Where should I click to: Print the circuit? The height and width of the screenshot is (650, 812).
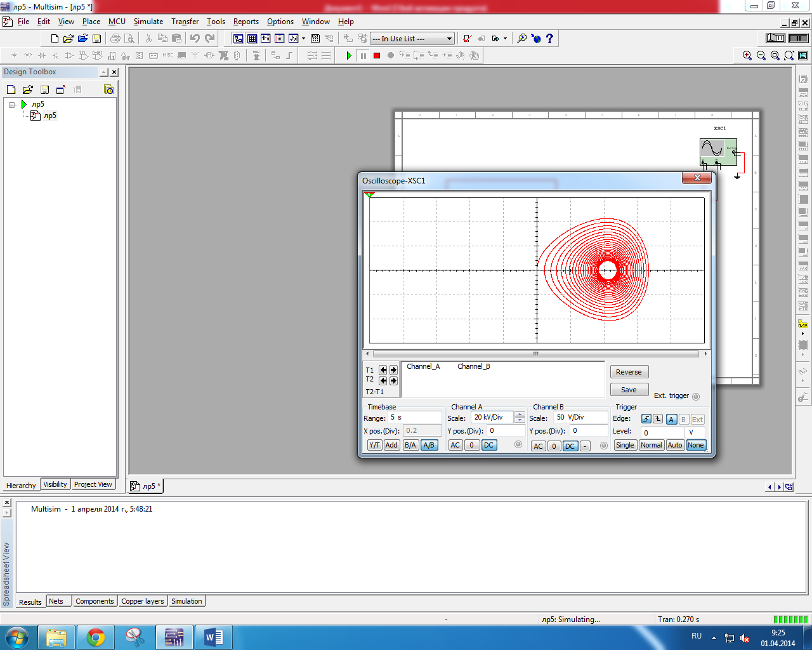point(115,39)
